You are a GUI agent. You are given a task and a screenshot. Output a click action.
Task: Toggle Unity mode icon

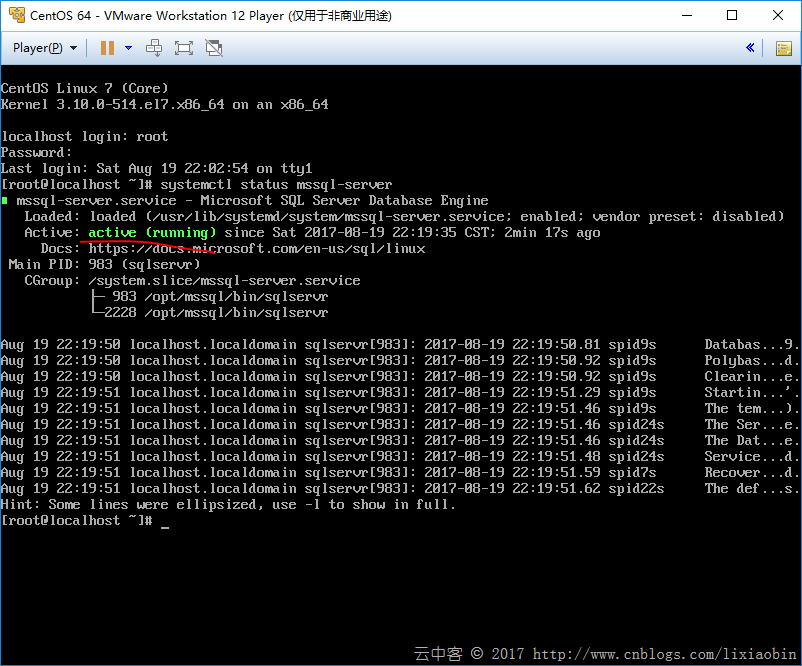click(214, 48)
